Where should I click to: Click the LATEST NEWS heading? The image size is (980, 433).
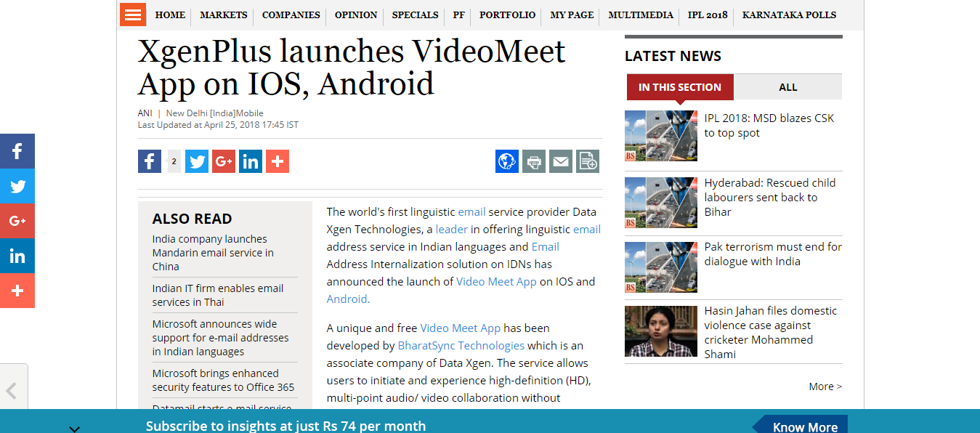pos(673,56)
